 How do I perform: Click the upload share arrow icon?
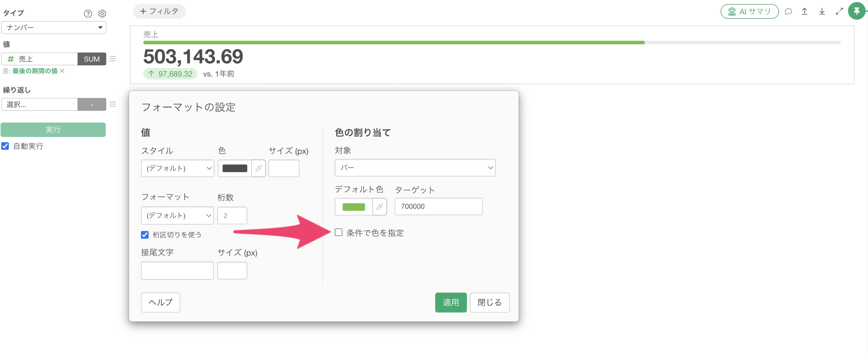point(804,11)
